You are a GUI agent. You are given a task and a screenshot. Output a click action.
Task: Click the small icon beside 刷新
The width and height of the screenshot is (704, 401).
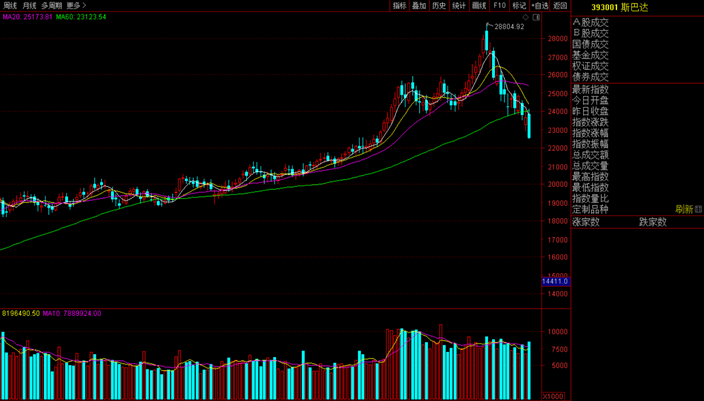pos(698,209)
